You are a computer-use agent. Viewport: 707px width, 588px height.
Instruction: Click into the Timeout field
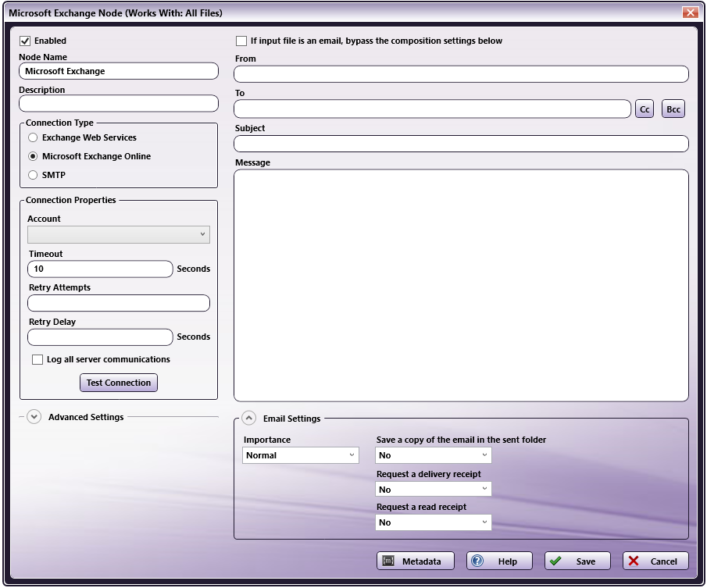100,269
